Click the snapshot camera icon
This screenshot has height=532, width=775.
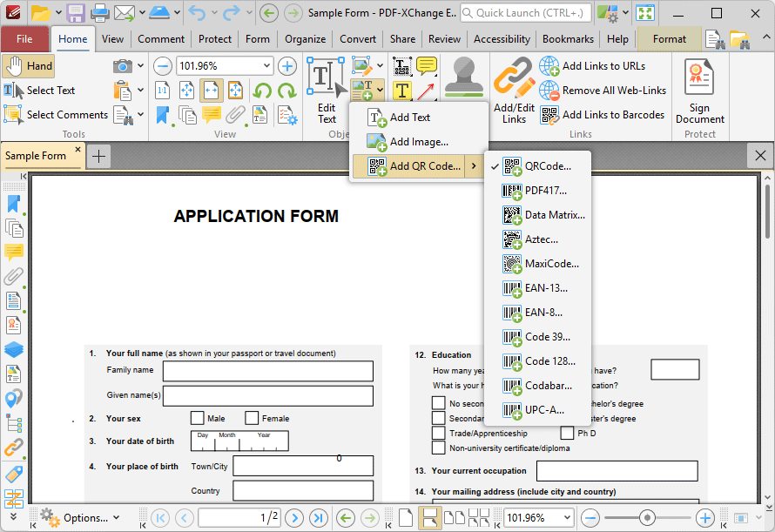pyautogui.click(x=122, y=66)
